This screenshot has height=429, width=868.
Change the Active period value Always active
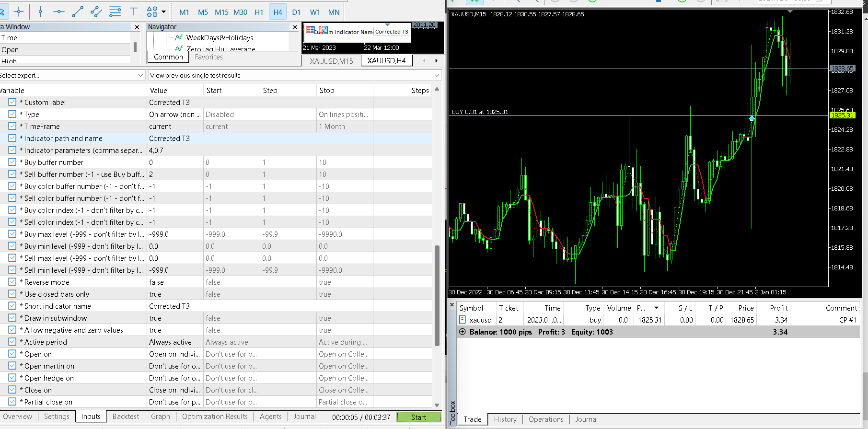tap(175, 342)
